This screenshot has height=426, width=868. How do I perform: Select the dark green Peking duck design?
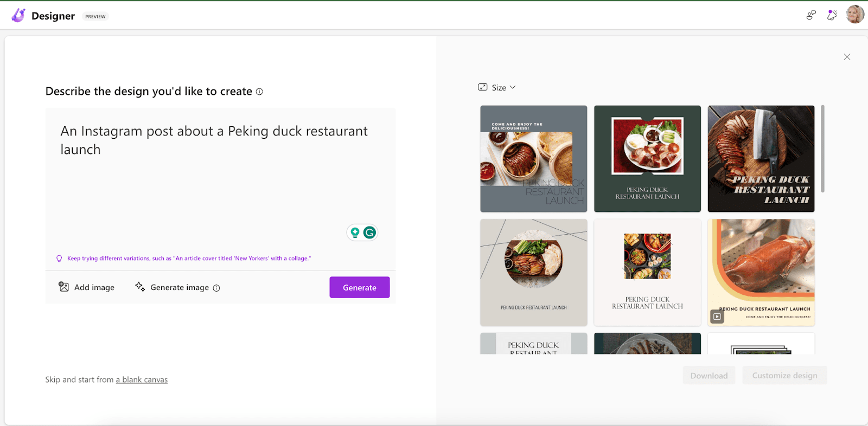647,159
